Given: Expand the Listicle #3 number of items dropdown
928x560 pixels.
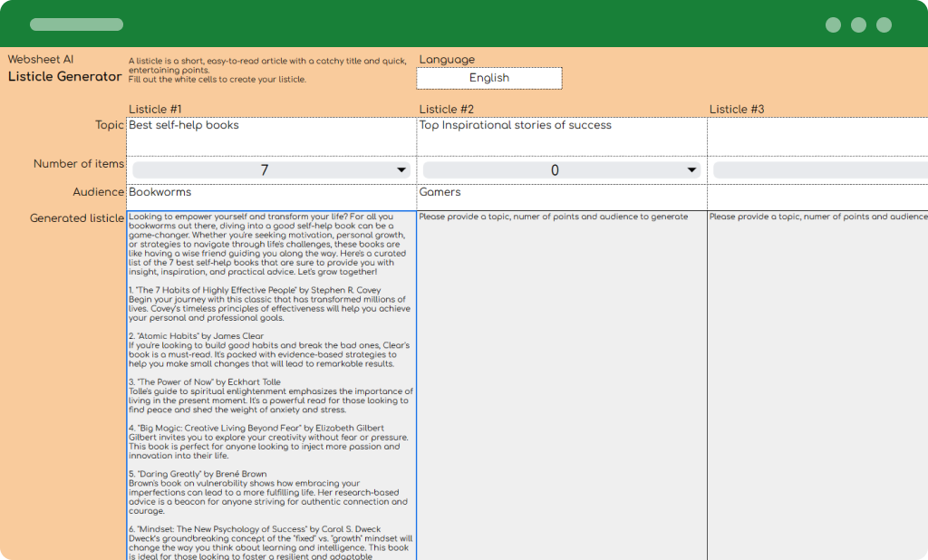Looking at the screenshot, I should point(819,170).
